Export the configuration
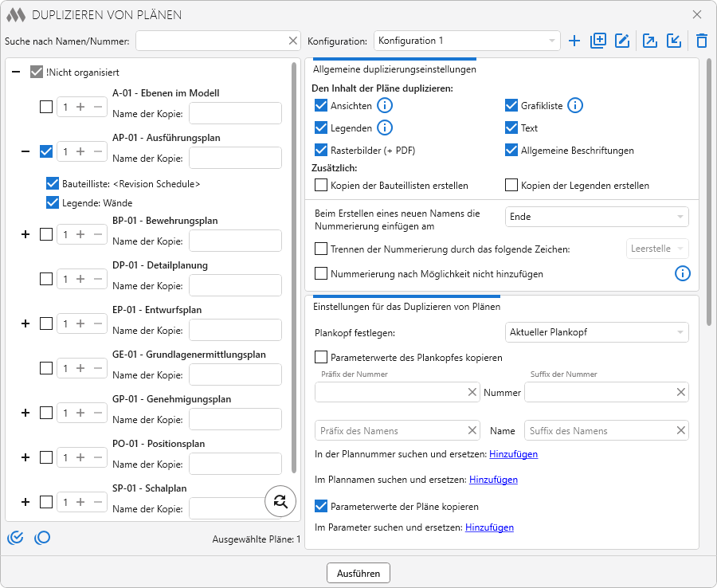 point(650,41)
